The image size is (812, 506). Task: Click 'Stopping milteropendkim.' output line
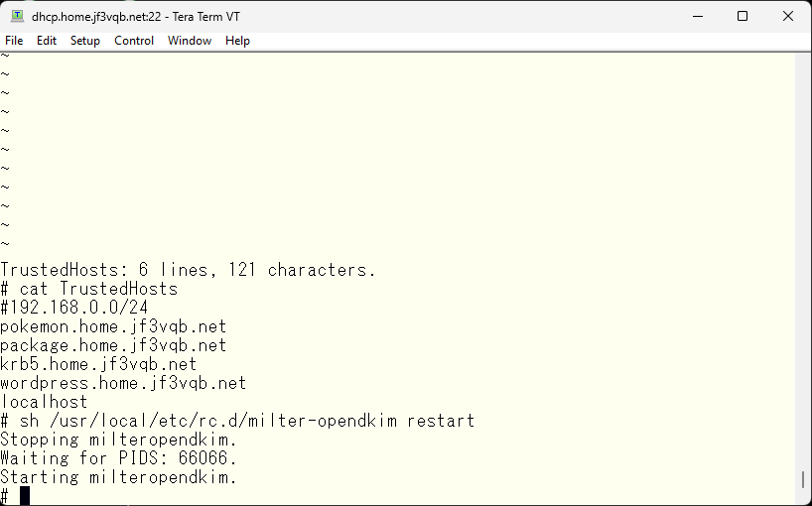coord(118,440)
